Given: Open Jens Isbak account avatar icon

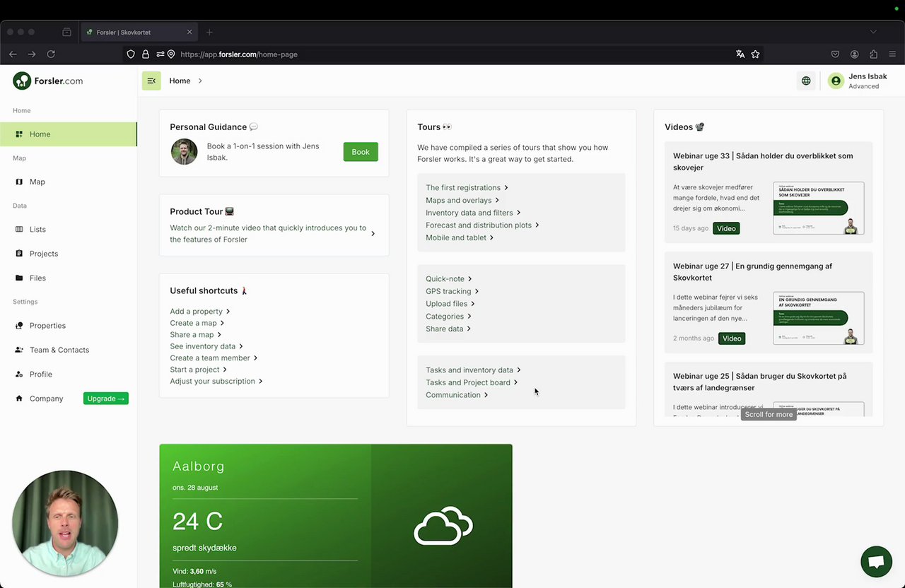Looking at the screenshot, I should click(836, 81).
